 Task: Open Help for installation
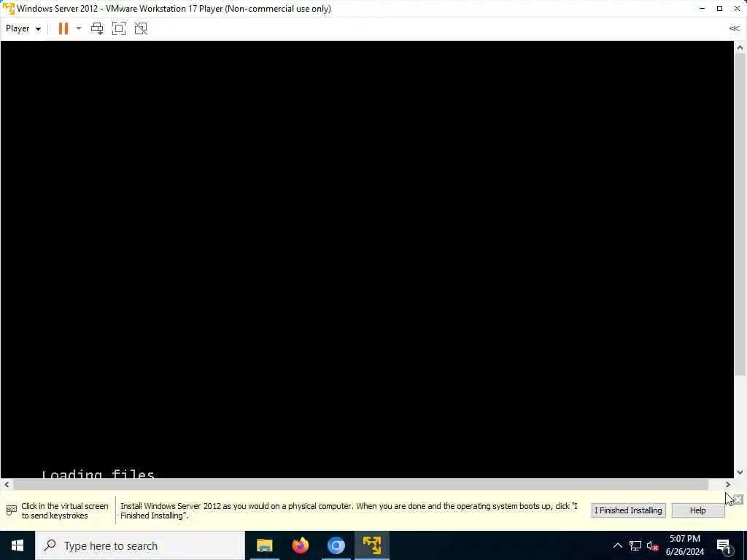pos(697,510)
